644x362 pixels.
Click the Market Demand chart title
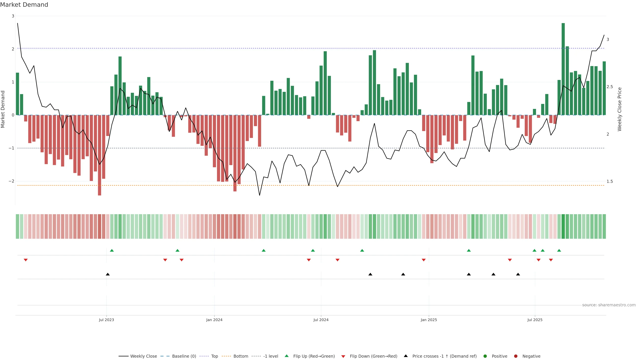24,5
